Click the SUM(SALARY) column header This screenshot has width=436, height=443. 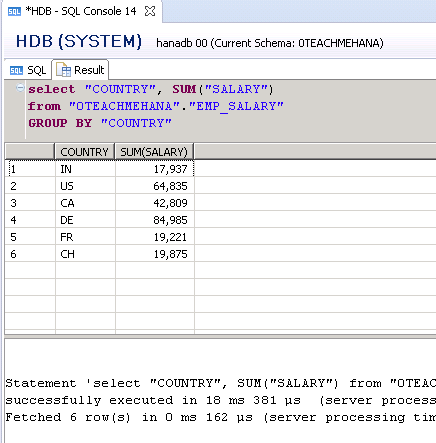coord(154,152)
